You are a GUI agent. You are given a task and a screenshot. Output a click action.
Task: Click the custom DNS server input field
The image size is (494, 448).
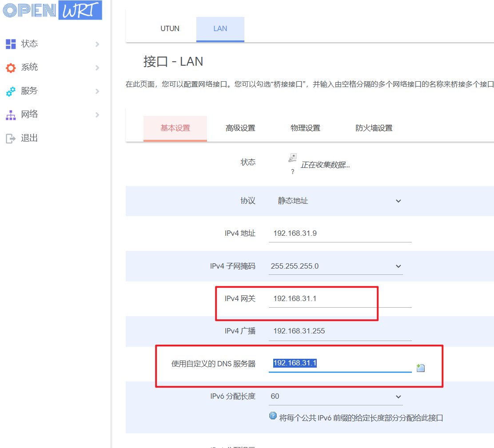[x=340, y=364]
